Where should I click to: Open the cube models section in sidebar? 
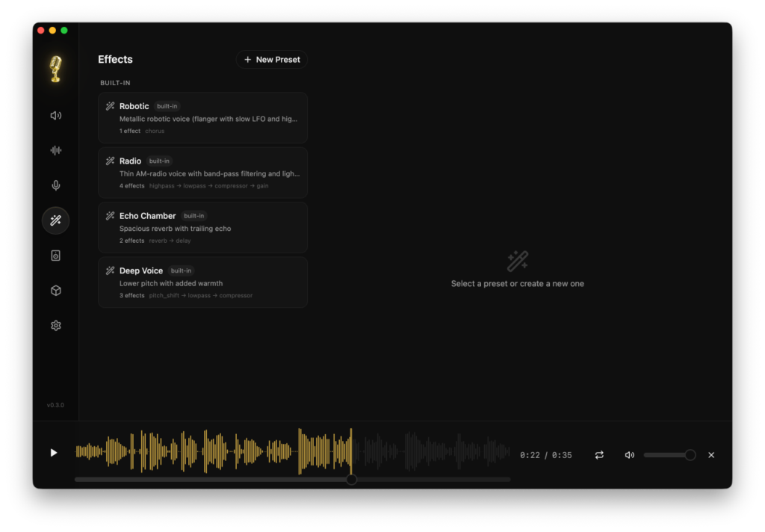(55, 291)
